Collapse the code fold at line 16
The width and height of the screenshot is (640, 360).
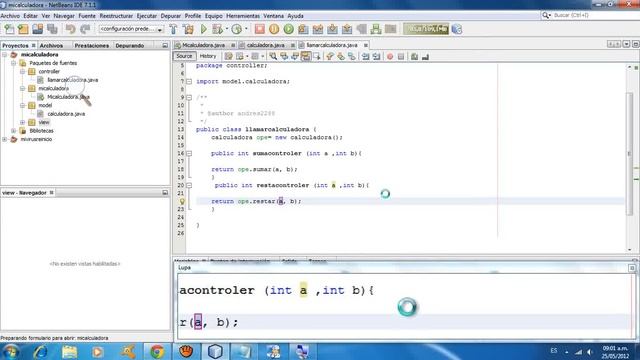click(x=189, y=153)
